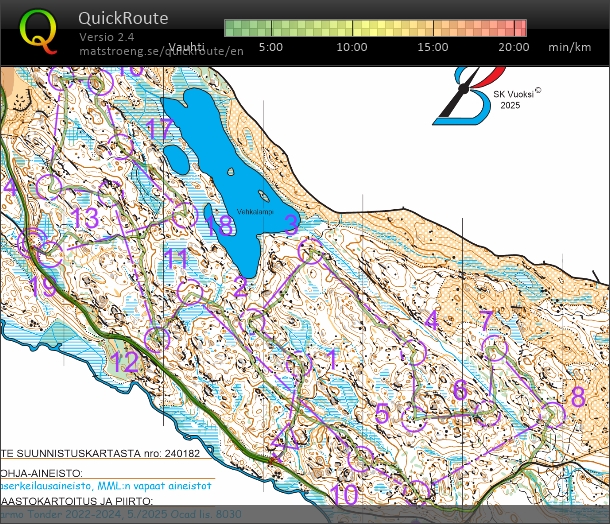Click control circle 2 on the map

tap(255, 321)
